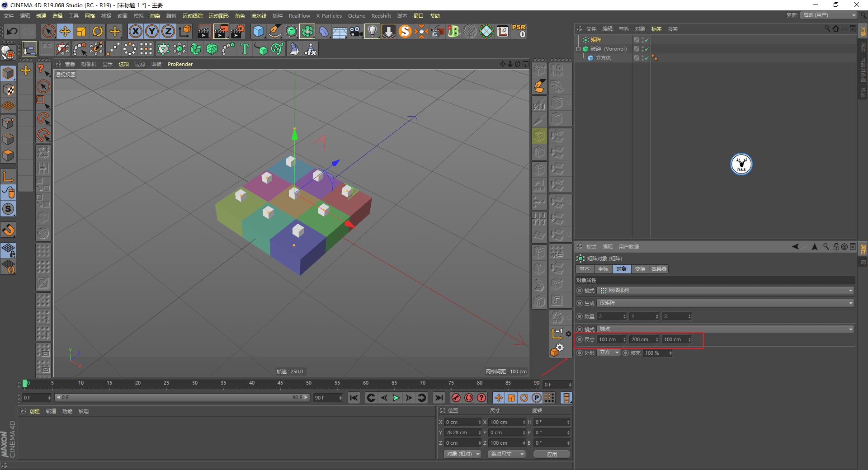This screenshot has height=470, width=868.
Task: Open the 立方 shape dropdown
Action: click(x=608, y=353)
